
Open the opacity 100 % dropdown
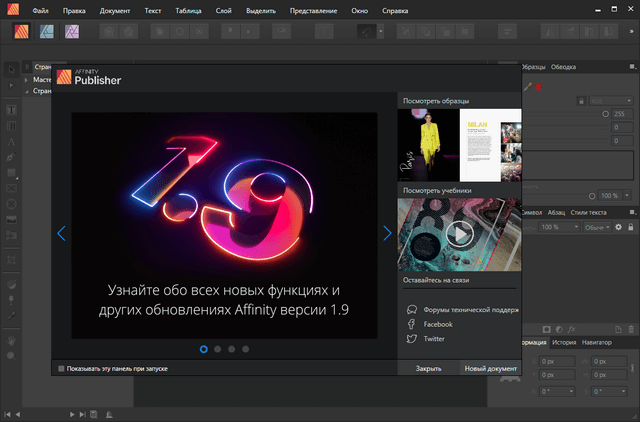click(x=624, y=195)
